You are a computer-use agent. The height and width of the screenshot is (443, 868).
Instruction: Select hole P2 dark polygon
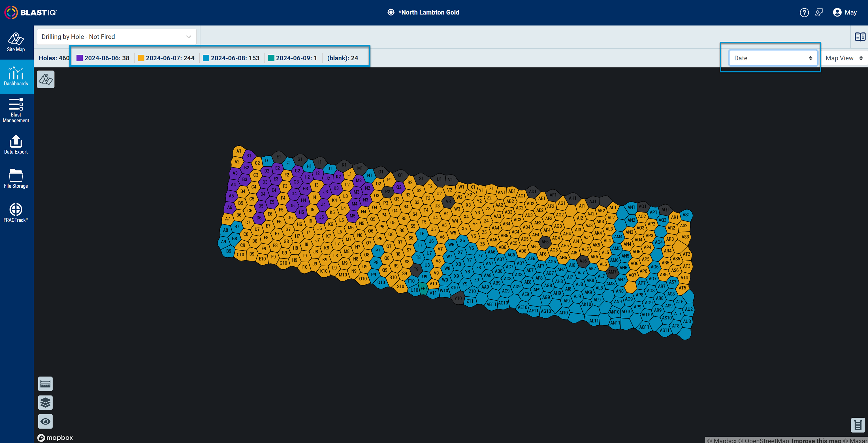click(x=387, y=192)
